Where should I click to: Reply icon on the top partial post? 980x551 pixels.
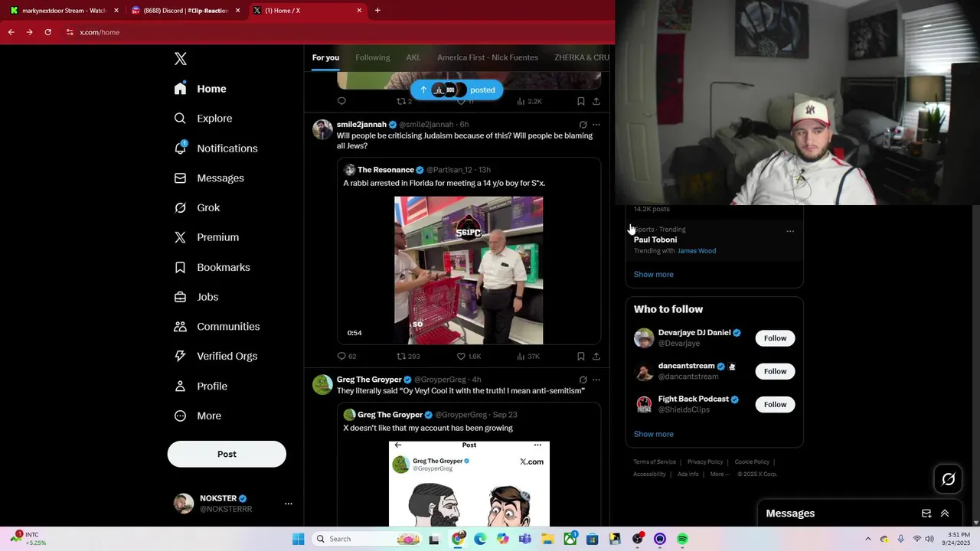(341, 101)
